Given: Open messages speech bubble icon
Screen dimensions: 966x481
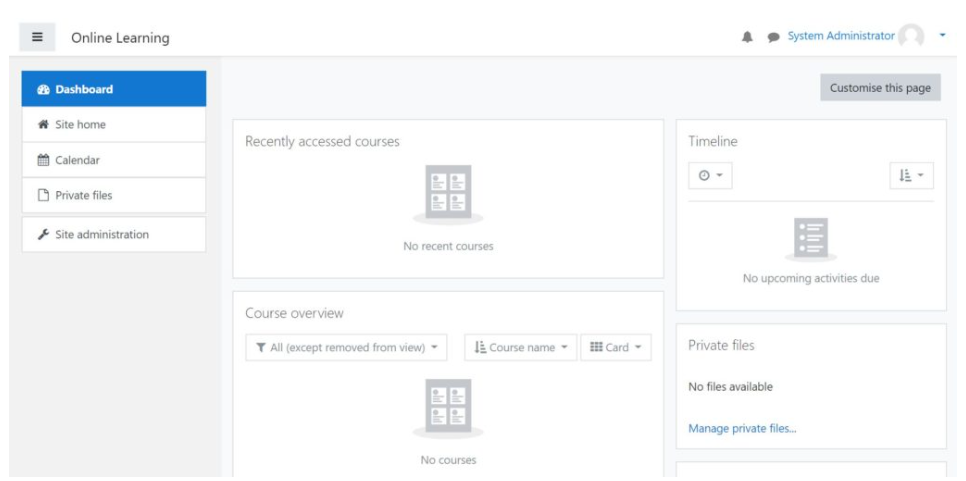Looking at the screenshot, I should click(773, 37).
